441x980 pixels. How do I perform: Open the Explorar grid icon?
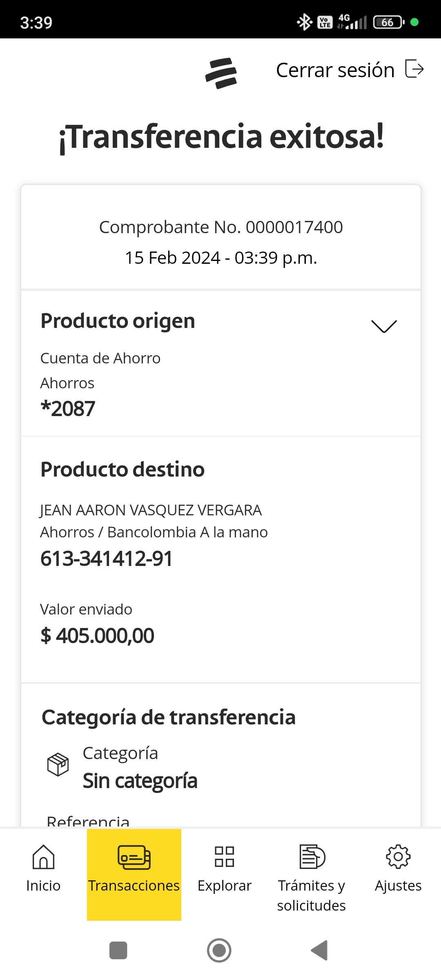[225, 857]
